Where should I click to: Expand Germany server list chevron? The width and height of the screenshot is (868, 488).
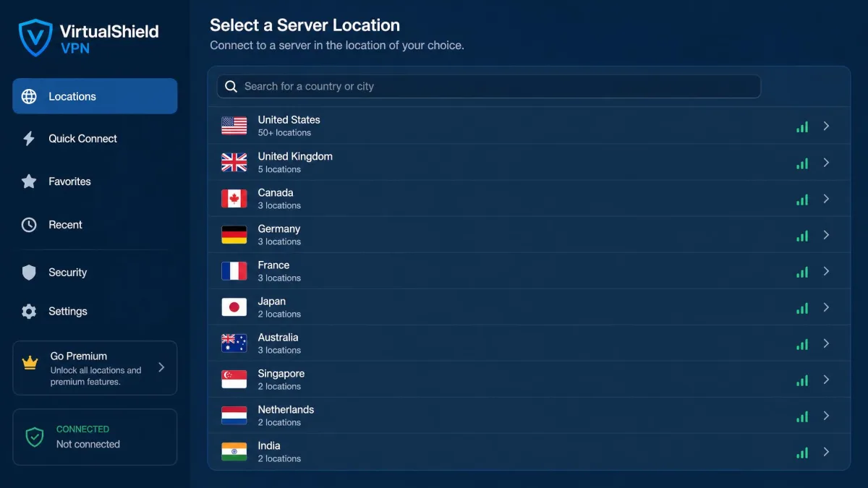(826, 234)
